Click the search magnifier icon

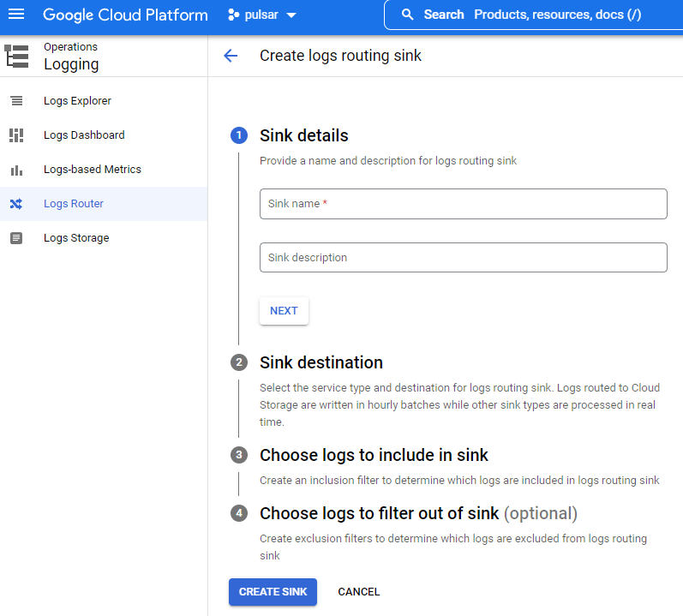tap(407, 15)
